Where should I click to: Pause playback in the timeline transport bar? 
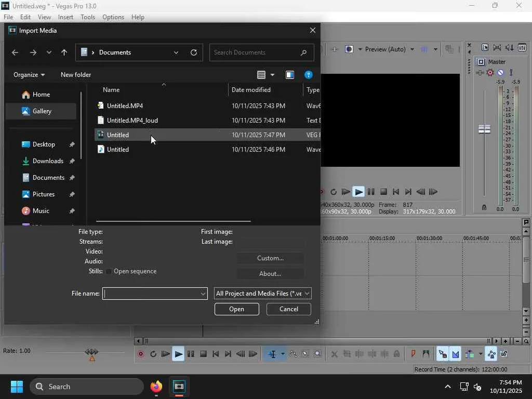(x=191, y=354)
